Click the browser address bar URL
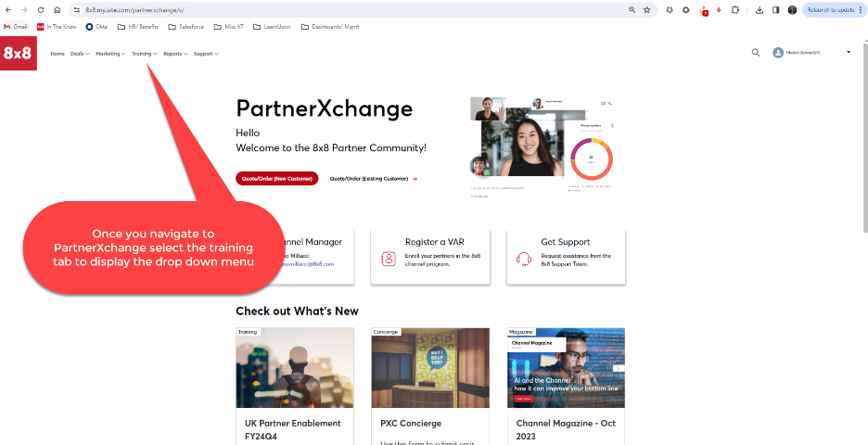 [135, 10]
